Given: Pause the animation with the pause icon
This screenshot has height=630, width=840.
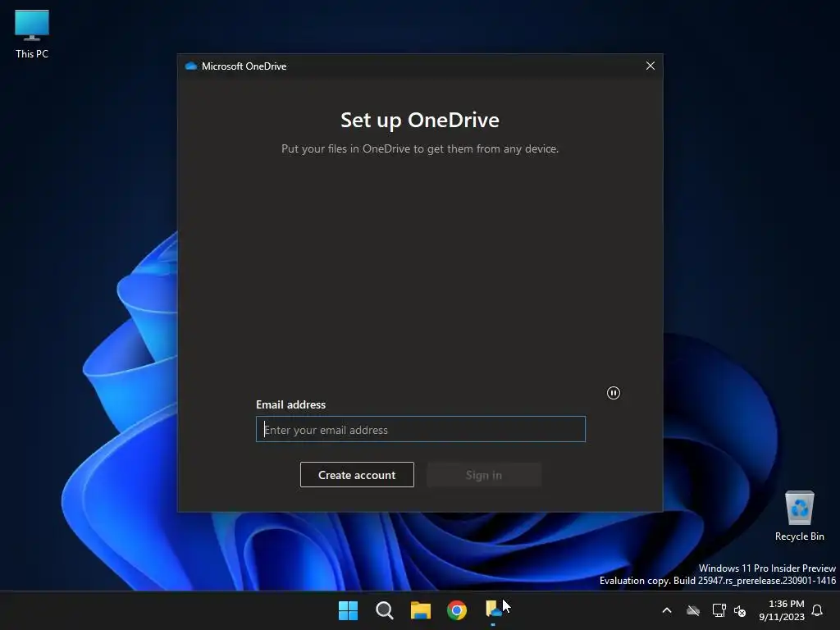Looking at the screenshot, I should coord(614,393).
